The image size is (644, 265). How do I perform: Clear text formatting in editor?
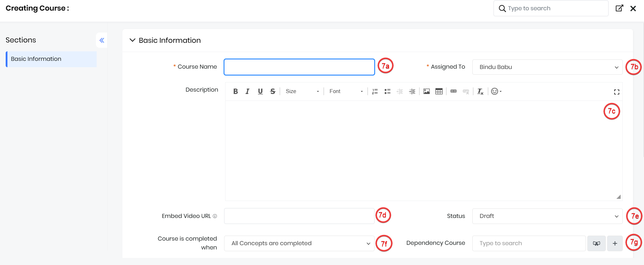[x=480, y=91]
